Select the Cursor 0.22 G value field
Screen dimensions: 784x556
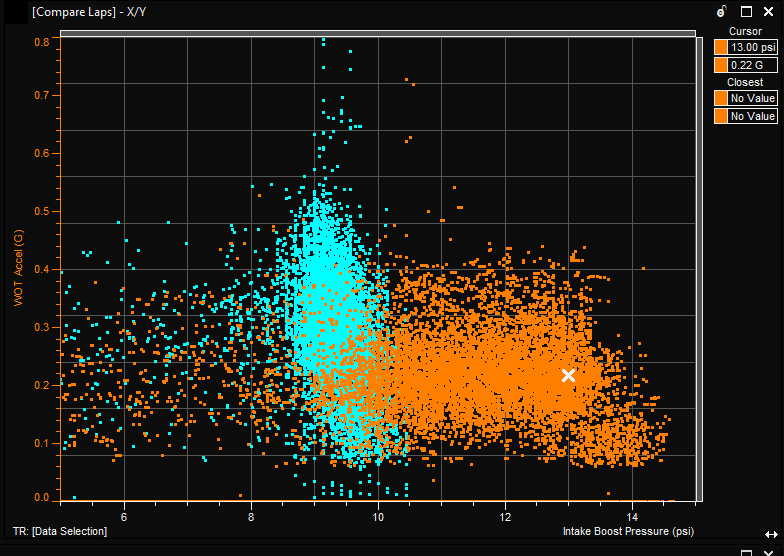coord(752,65)
